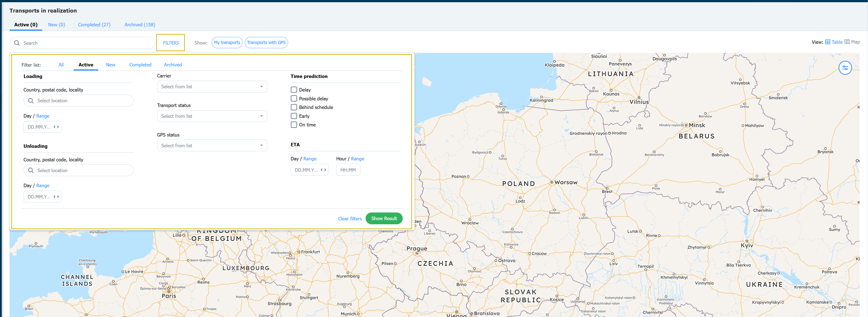Focus ETA HH:MM hour field
The height and width of the screenshot is (317, 868).
click(348, 170)
